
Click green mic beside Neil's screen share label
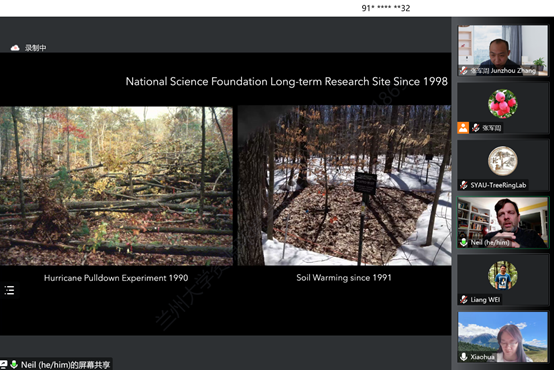point(14,364)
